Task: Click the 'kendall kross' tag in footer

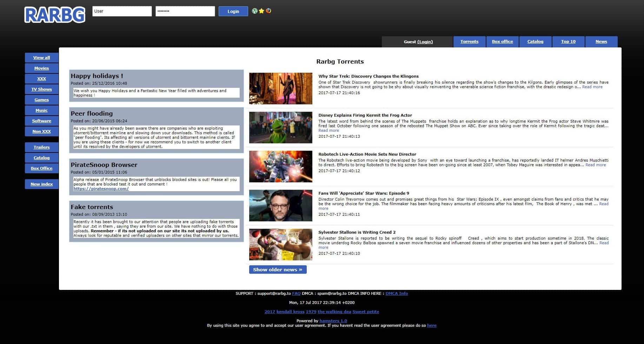Action: click(291, 312)
